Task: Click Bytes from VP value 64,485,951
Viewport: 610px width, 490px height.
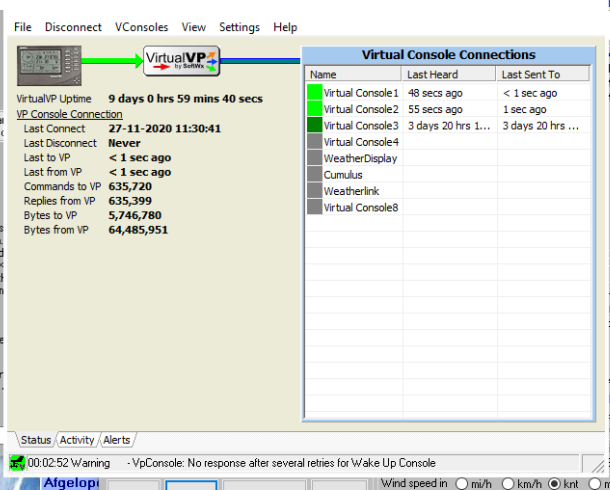Action: click(x=138, y=230)
